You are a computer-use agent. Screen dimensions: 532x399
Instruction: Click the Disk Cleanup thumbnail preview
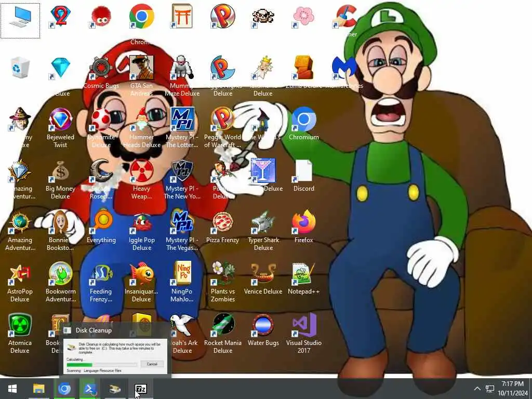115,355
